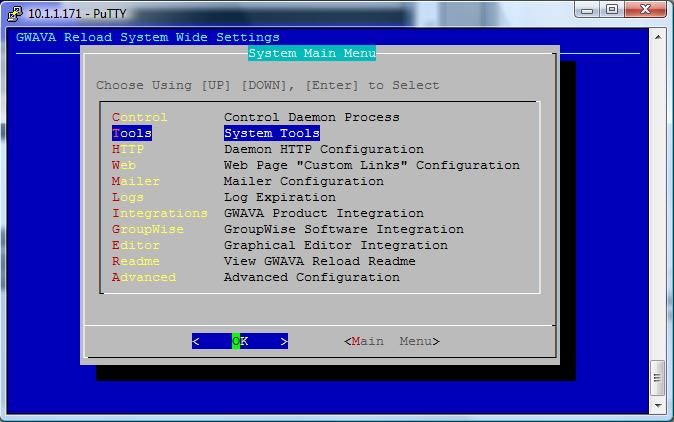Click 'Graphical Editor Integration' text

click(336, 245)
